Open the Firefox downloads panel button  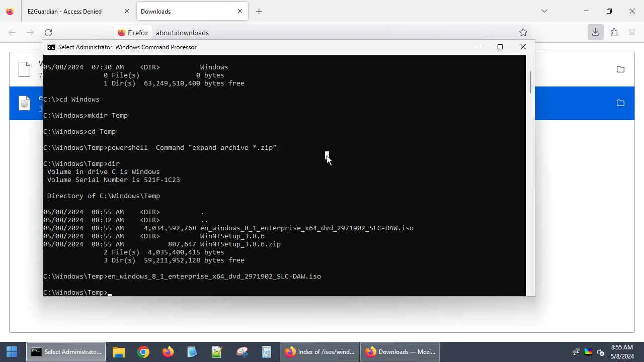tap(595, 33)
